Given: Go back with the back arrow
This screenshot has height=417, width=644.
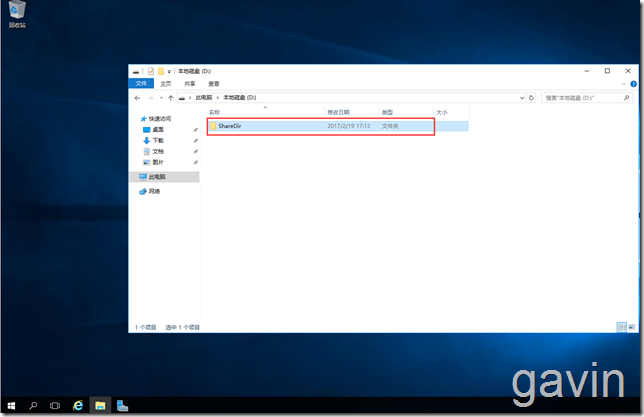Looking at the screenshot, I should 137,98.
